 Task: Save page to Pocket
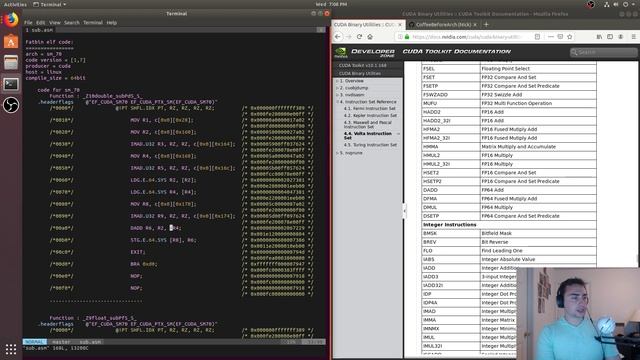[x=560, y=37]
